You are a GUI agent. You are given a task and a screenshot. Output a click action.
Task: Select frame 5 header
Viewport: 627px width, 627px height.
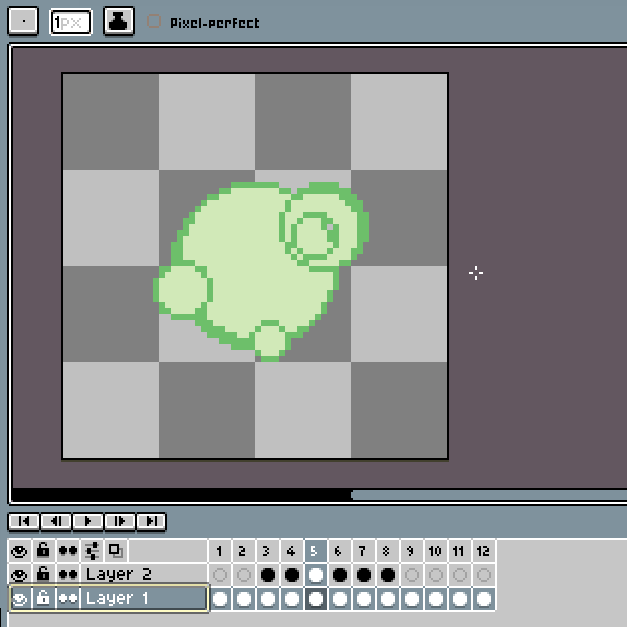point(315,551)
